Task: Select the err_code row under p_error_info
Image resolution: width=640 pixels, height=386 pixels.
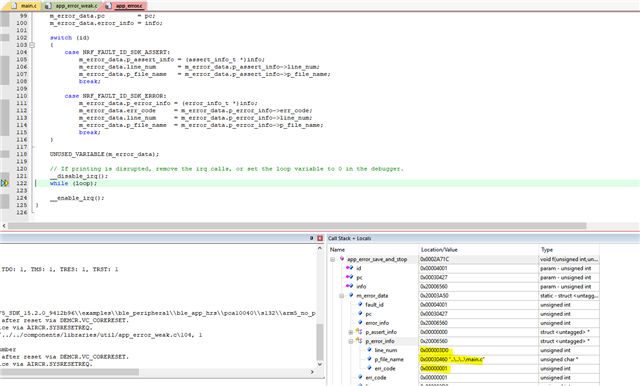Action: [x=464, y=368]
